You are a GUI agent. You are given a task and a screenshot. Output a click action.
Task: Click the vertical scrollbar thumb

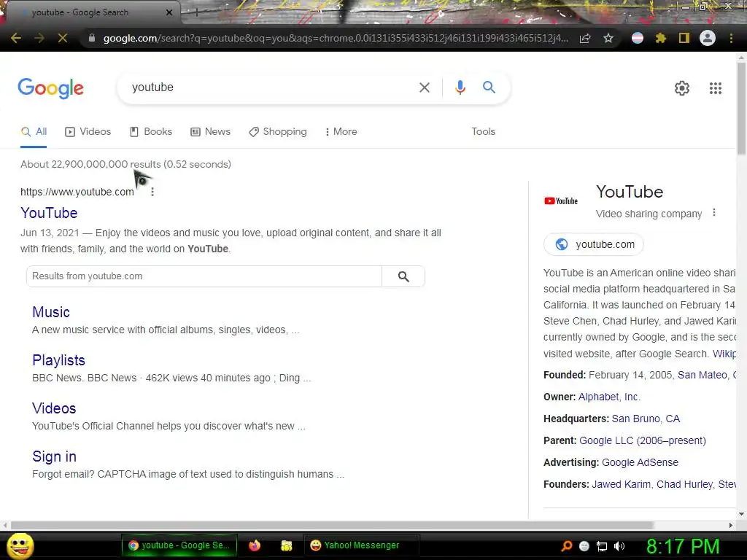click(x=741, y=108)
